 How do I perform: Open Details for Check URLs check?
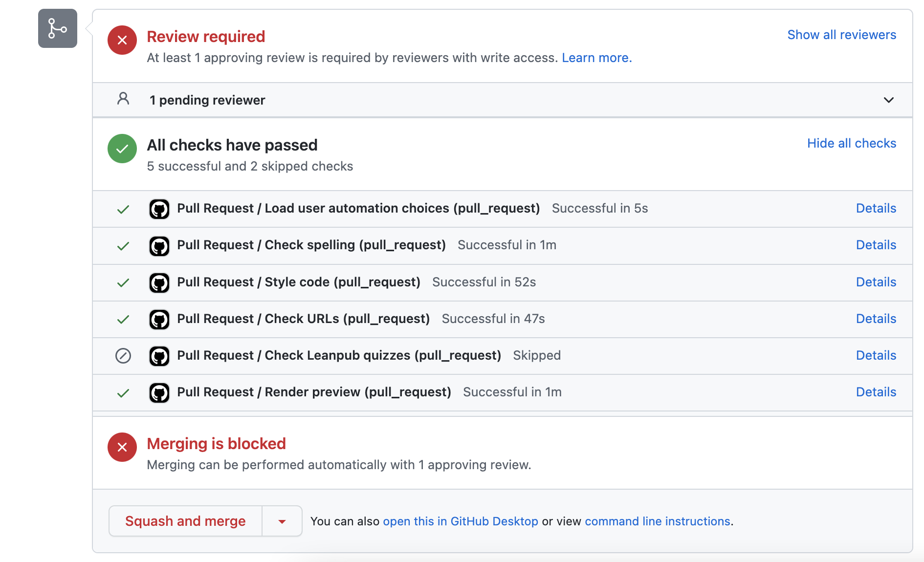(876, 319)
